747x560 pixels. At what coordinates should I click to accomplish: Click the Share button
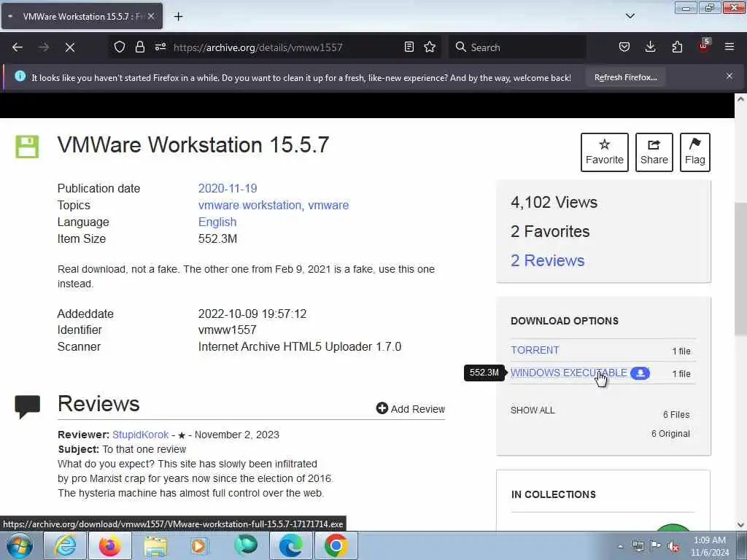(x=654, y=152)
